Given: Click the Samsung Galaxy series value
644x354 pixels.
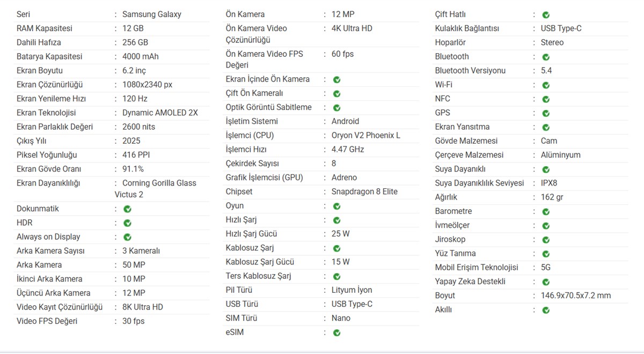Looking at the screenshot, I should pos(151,14).
